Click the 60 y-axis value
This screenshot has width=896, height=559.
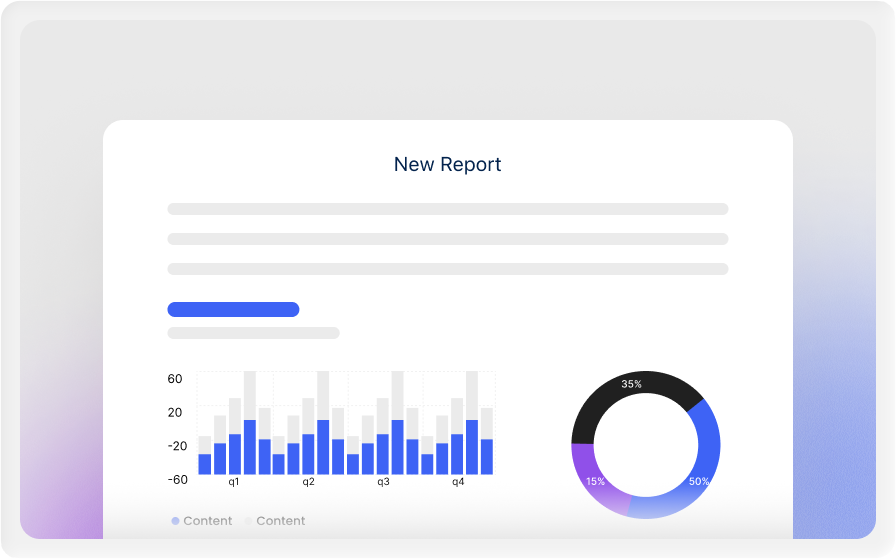point(175,379)
